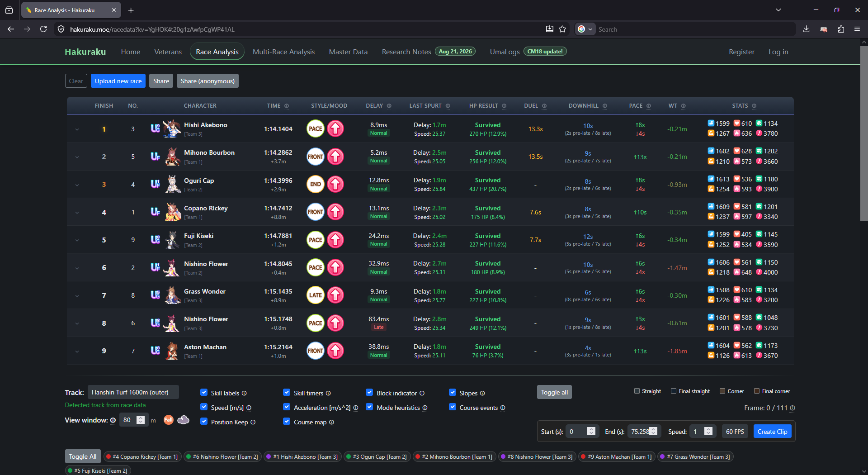Expand the Oguri Cap row details
This screenshot has width=868, height=475.
point(77,185)
